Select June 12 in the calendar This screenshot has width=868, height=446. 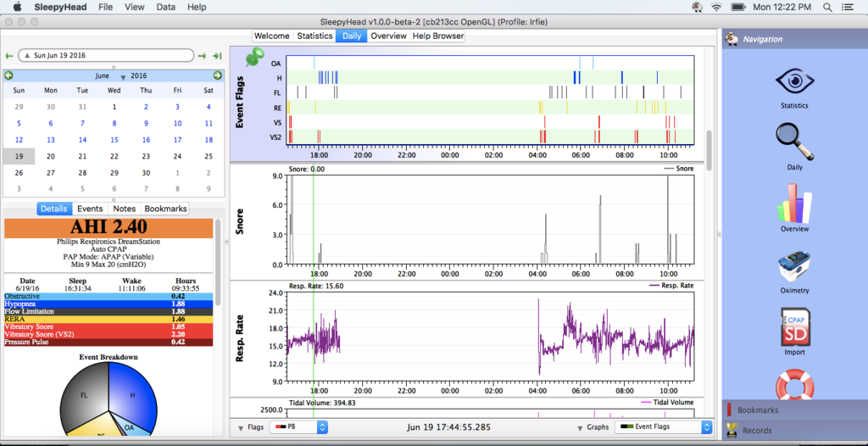[x=19, y=140]
